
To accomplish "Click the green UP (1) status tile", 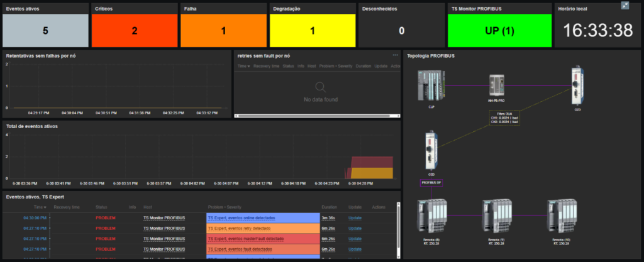I will click(500, 31).
